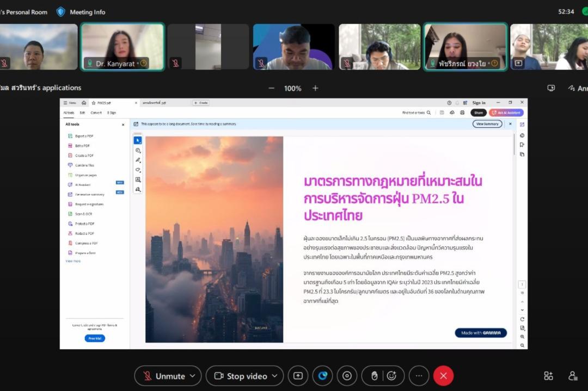This screenshot has width=588, height=391.
Task: Open the Edit menu tab
Action: [x=83, y=113]
